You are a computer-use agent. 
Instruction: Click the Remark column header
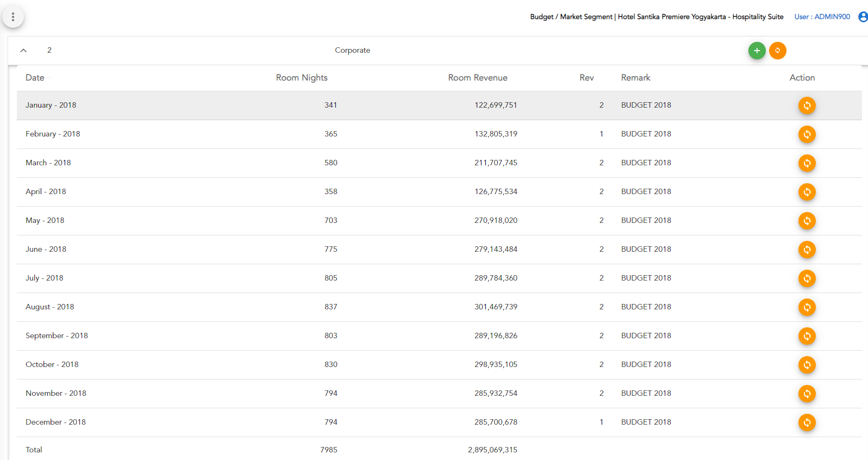pyautogui.click(x=635, y=78)
